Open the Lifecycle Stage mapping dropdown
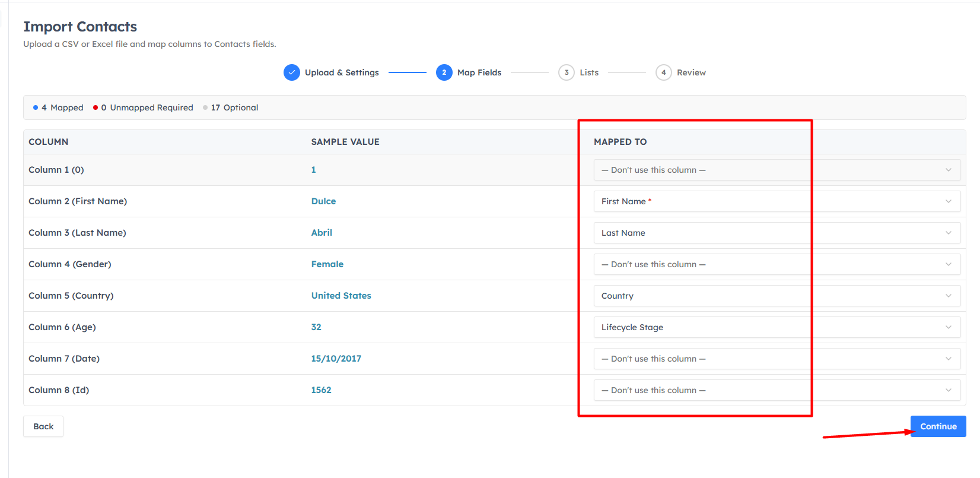980x478 pixels. point(777,327)
